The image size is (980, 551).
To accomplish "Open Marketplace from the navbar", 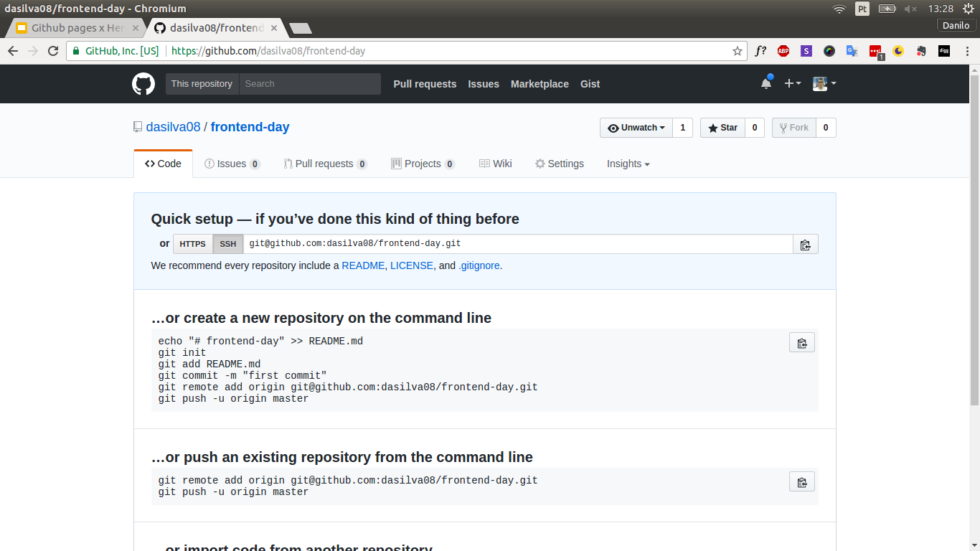I will click(540, 84).
